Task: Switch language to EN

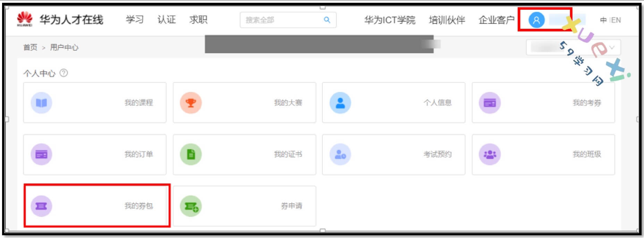Action: click(x=616, y=20)
